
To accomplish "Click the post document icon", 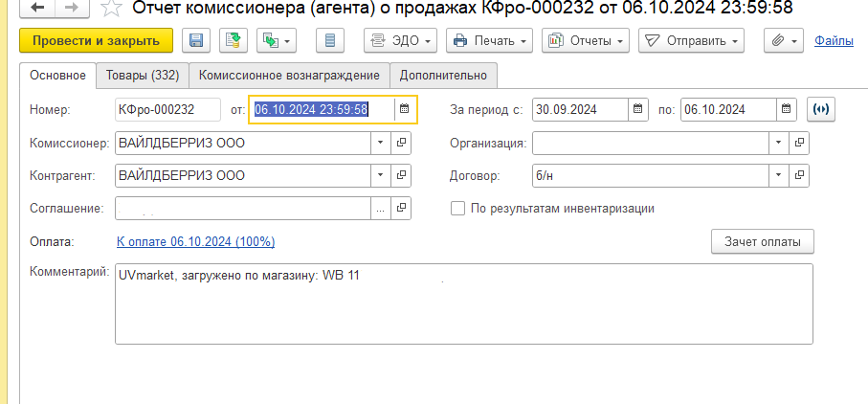I will 234,41.
